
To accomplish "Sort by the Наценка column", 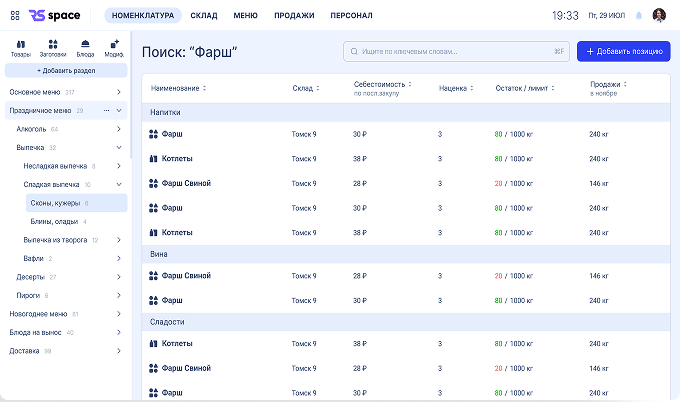I will click(456, 88).
